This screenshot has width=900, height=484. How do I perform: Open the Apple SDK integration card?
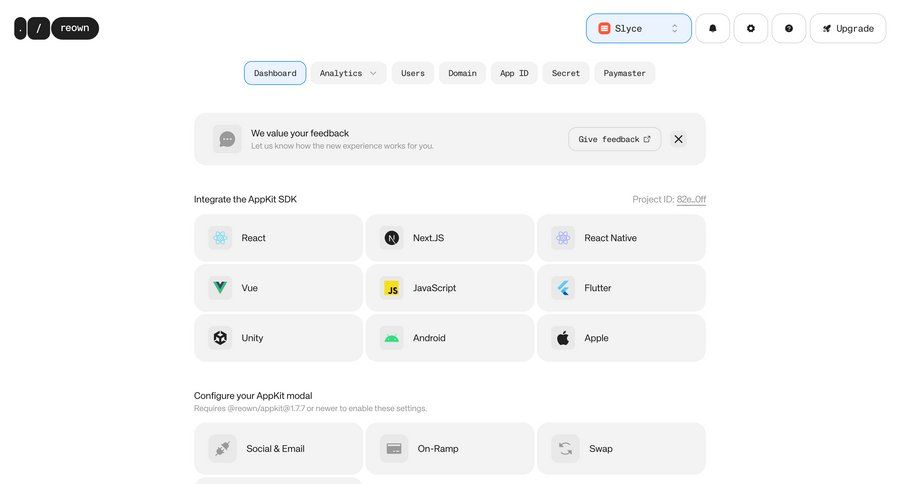click(x=621, y=338)
